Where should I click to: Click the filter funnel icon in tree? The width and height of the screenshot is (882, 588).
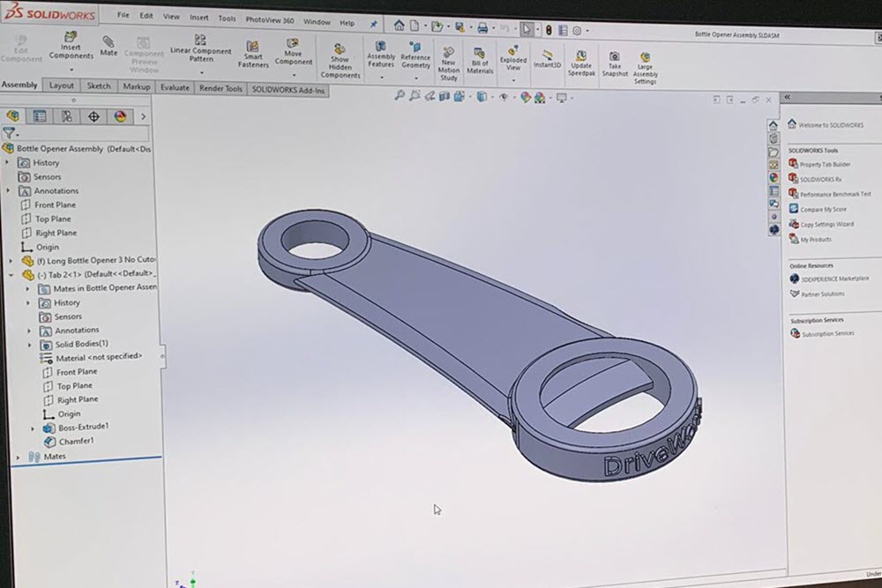(9, 133)
